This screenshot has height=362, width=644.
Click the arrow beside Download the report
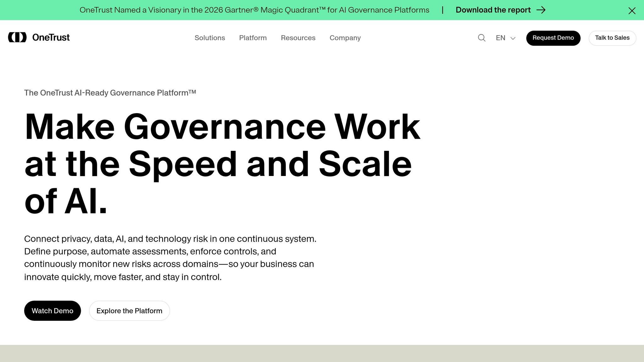[541, 10]
